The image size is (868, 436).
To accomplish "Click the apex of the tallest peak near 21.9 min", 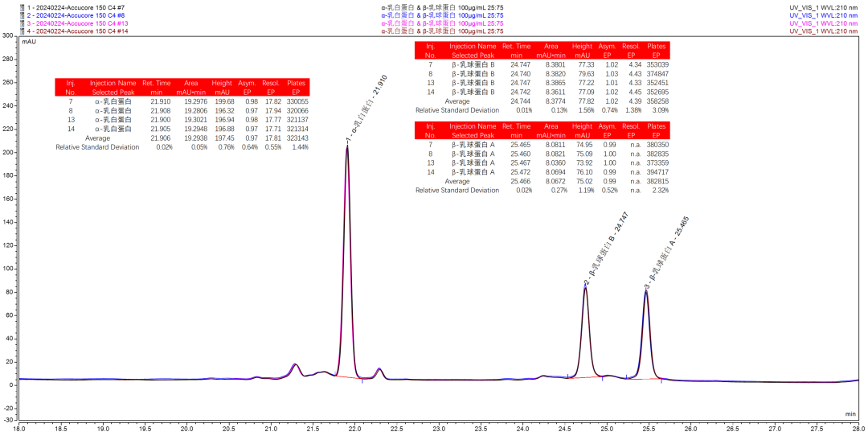I will coord(347,148).
